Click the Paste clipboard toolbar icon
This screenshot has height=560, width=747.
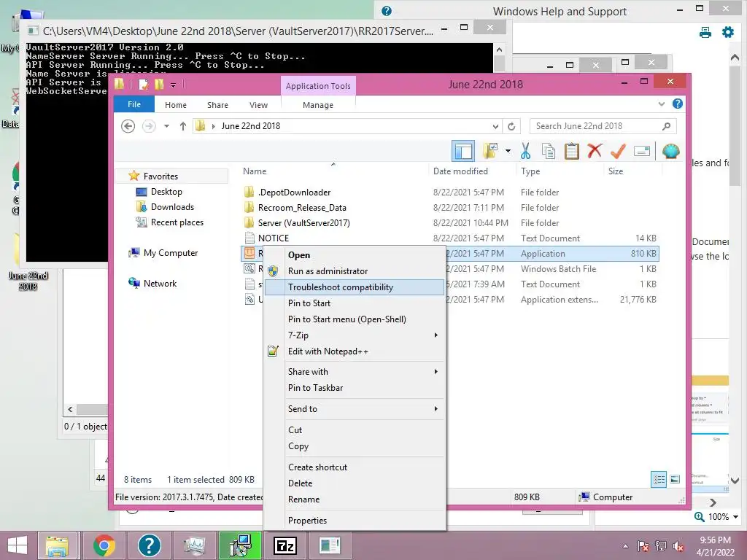571,152
